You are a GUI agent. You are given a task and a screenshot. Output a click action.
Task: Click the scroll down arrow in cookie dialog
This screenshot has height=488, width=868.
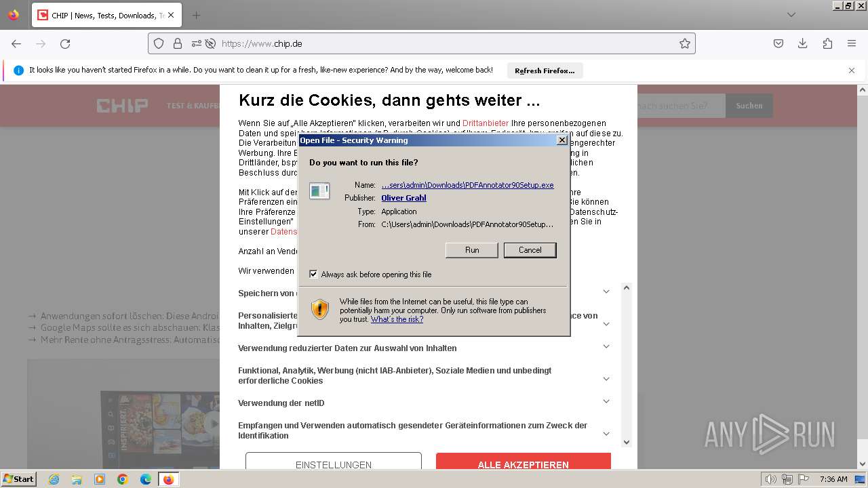pyautogui.click(x=627, y=442)
